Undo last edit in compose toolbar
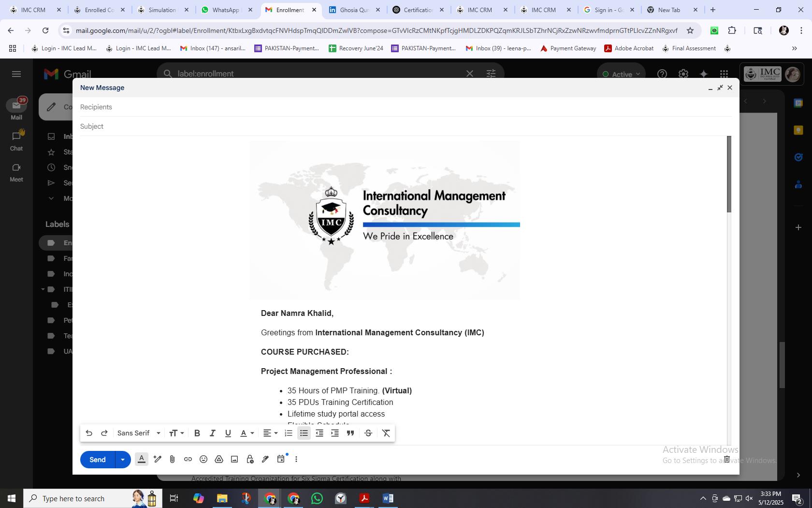812x508 pixels. 89,433
